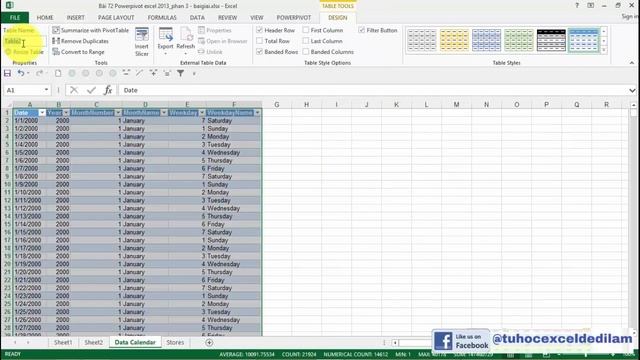Apply the yellow table style

click(x=454, y=40)
